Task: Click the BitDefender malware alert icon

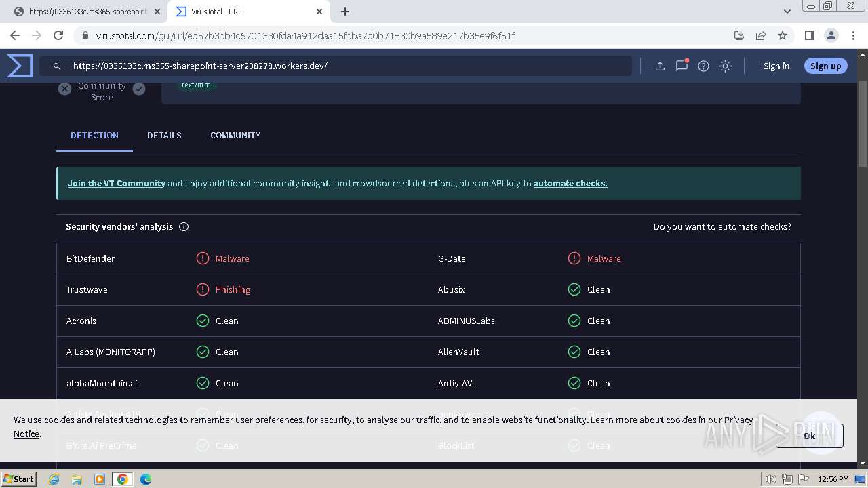Action: point(203,258)
